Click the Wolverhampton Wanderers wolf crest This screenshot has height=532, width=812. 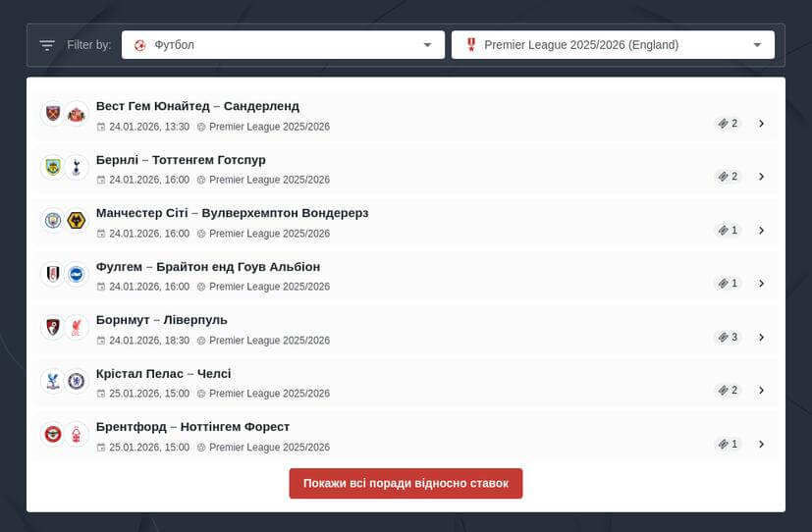(x=77, y=221)
